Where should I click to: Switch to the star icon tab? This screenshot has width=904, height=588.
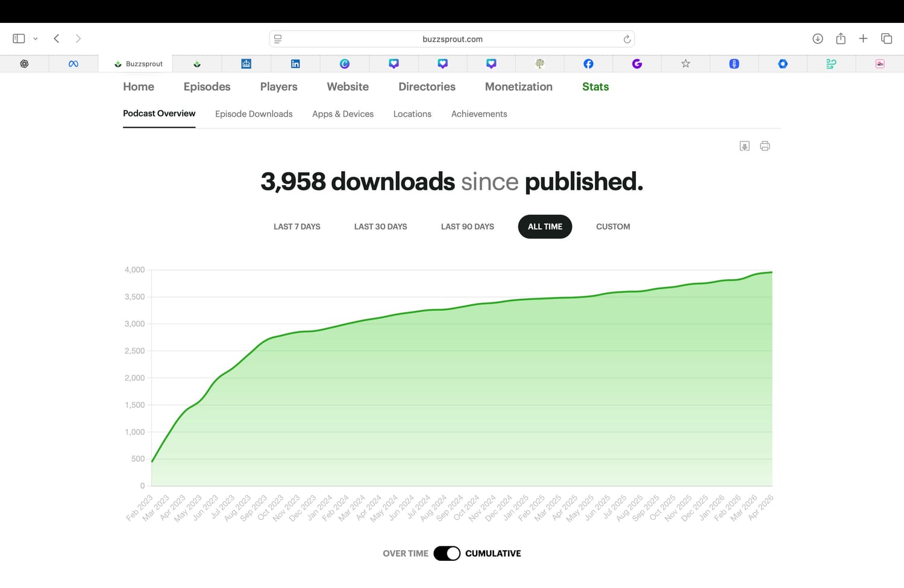[686, 64]
